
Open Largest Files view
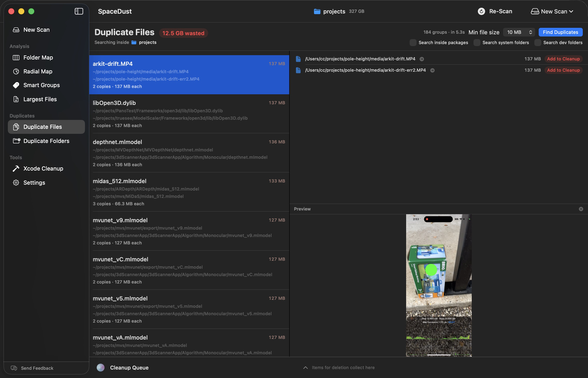47,99
